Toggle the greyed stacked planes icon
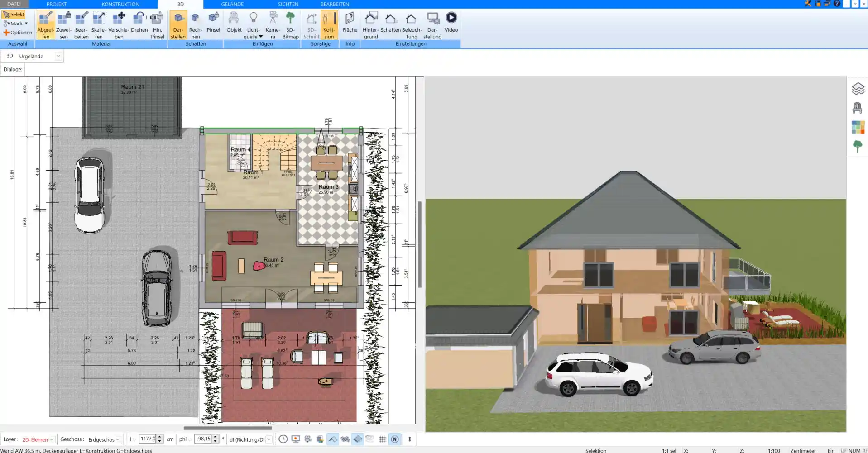The image size is (868, 453). pyautogui.click(x=370, y=439)
